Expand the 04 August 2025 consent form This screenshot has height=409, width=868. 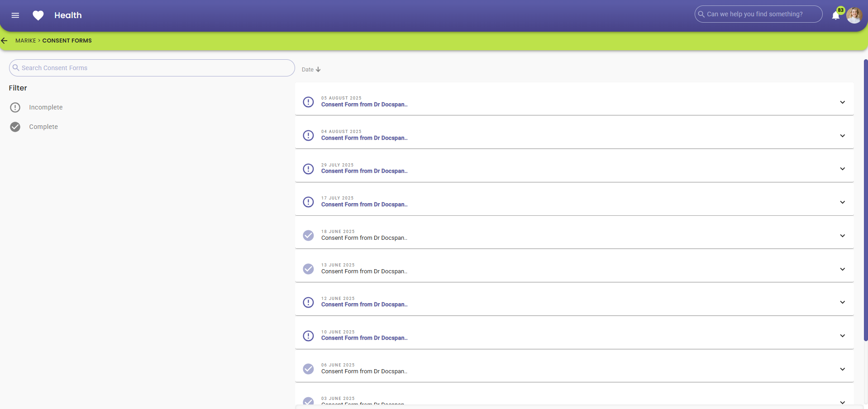coord(842,136)
